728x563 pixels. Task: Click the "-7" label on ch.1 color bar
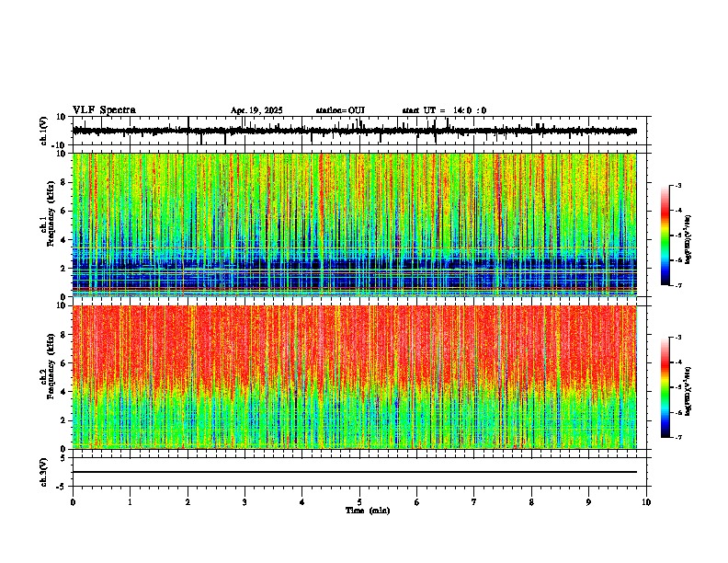tap(678, 285)
